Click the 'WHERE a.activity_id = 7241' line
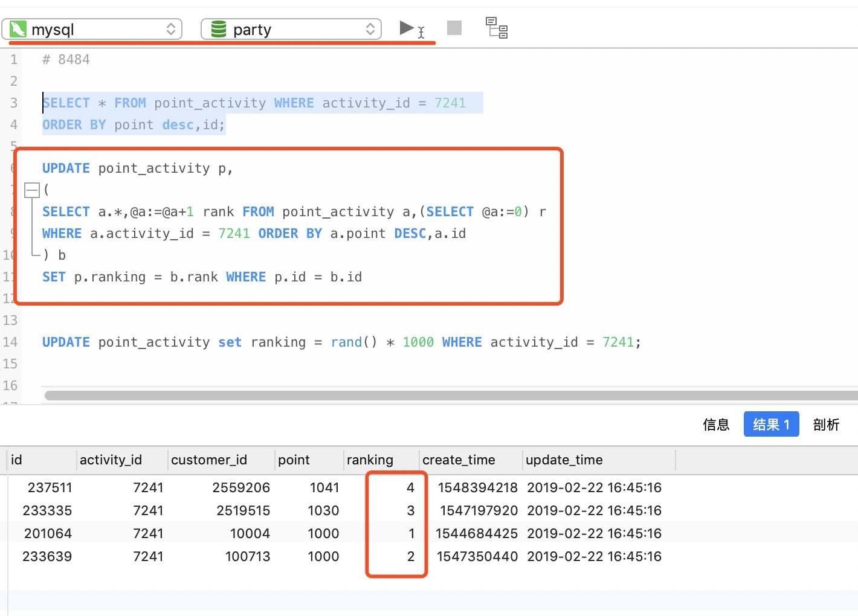 point(254,233)
